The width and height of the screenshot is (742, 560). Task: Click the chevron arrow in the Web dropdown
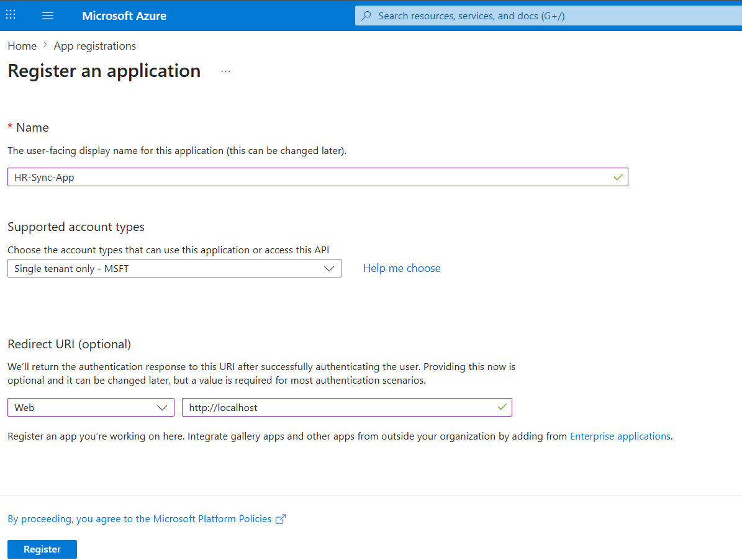162,408
